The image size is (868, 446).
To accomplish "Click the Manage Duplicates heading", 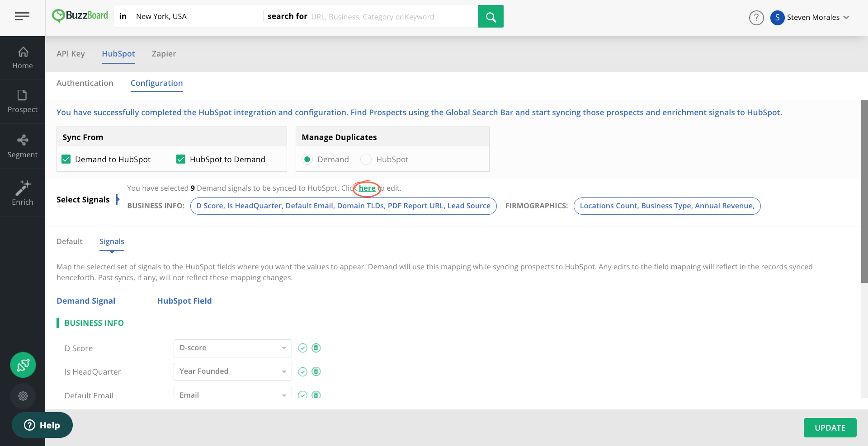I will tap(339, 137).
